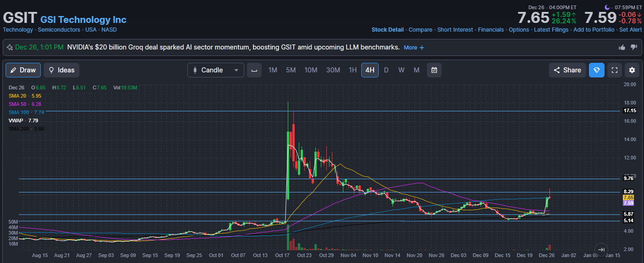Click the thumbs down icon on news
This screenshot has height=263, width=644.
634,47
